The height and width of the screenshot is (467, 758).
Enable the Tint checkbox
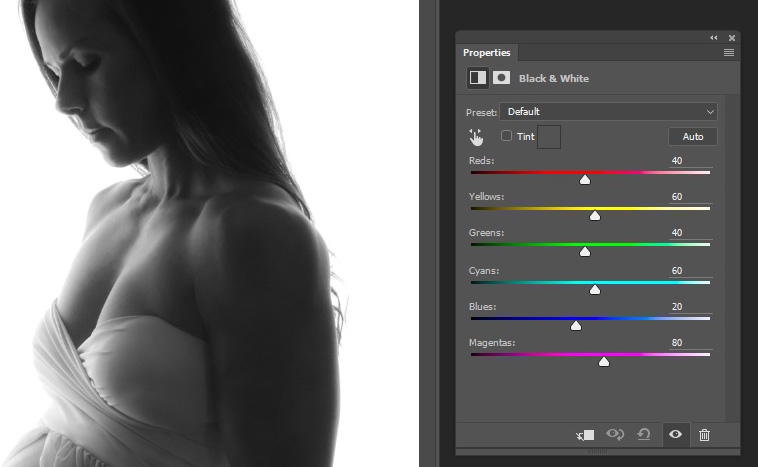[506, 136]
